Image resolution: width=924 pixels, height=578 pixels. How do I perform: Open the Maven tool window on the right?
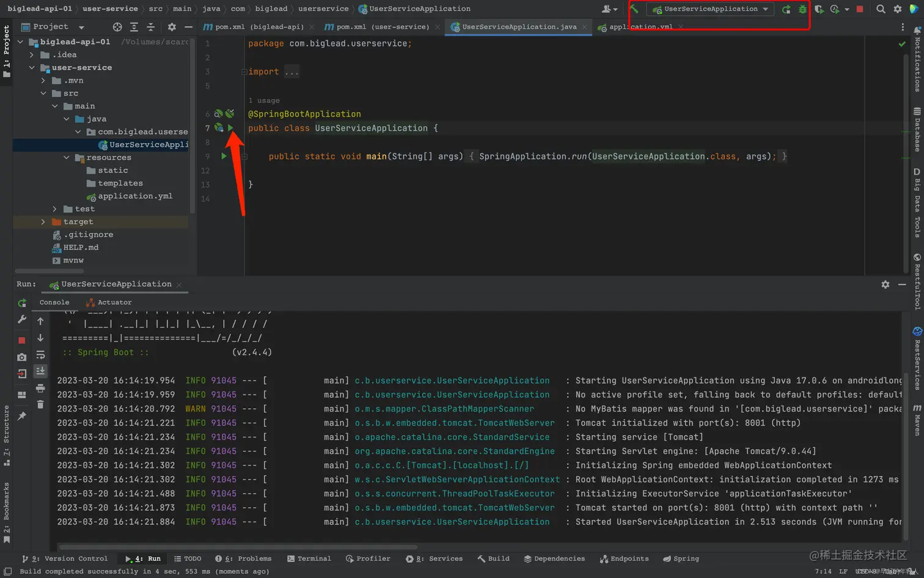click(x=917, y=420)
